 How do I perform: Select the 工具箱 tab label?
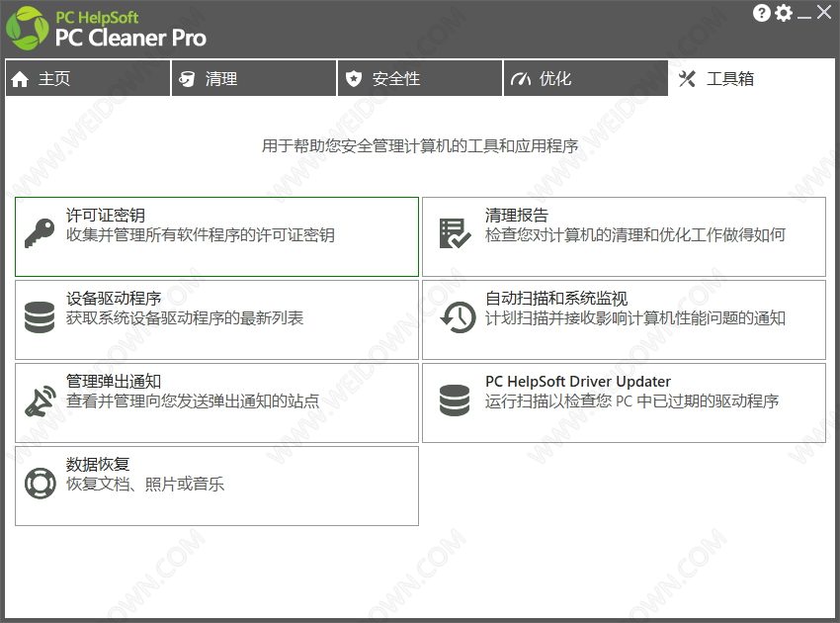(730, 79)
